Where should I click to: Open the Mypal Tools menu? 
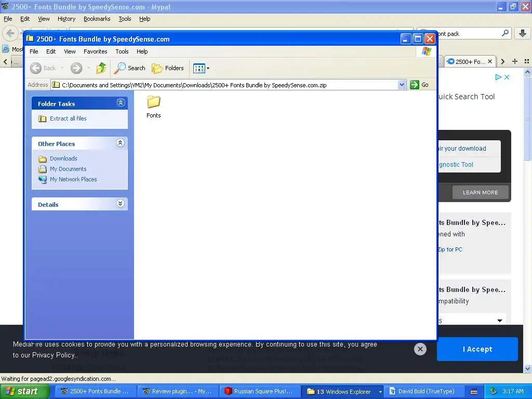(125, 19)
